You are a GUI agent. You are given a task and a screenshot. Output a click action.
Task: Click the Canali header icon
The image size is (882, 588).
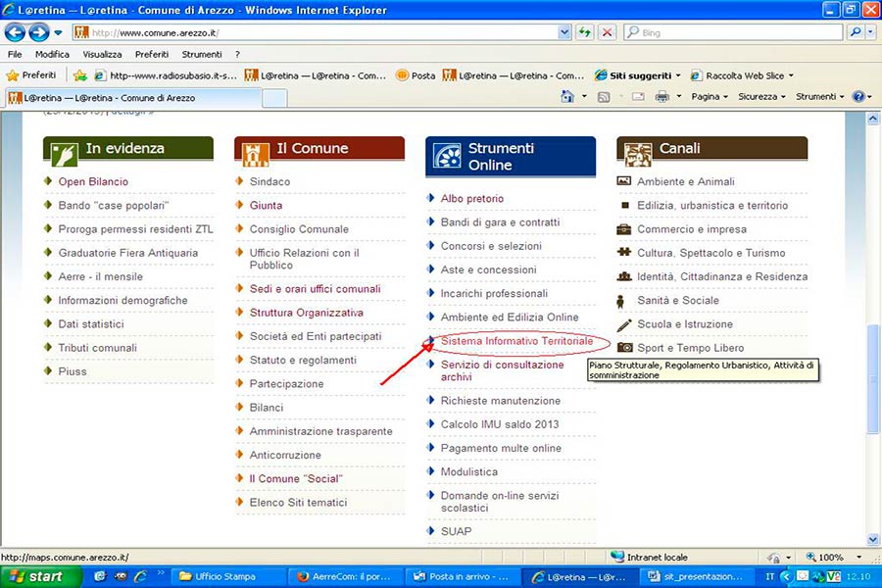point(638,154)
